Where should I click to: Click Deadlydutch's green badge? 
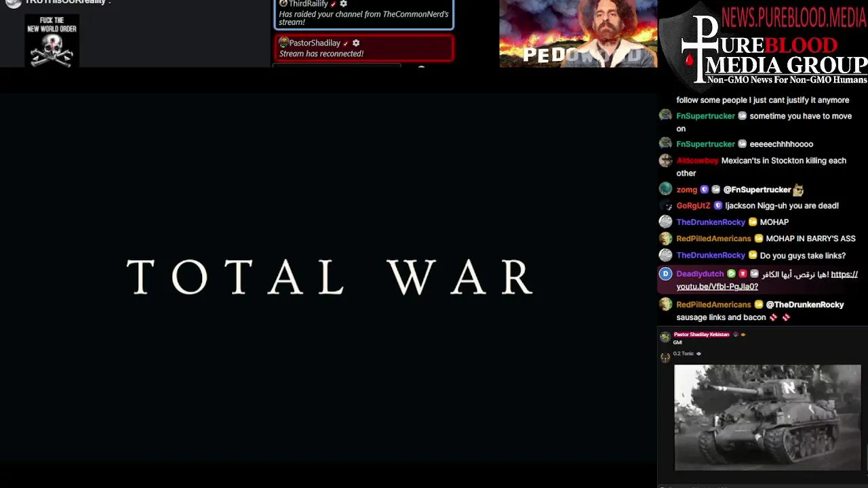click(731, 274)
